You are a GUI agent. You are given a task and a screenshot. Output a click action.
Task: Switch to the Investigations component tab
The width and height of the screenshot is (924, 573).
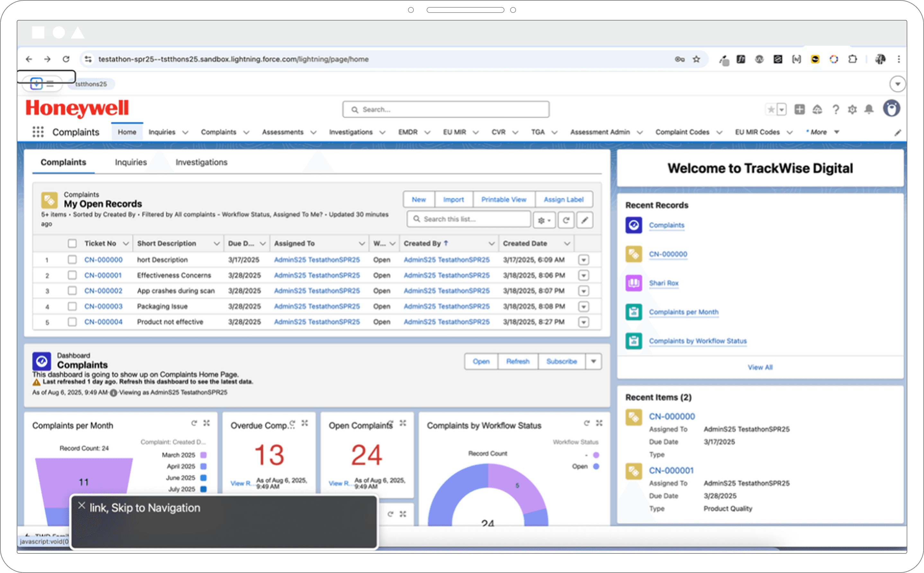(x=201, y=162)
